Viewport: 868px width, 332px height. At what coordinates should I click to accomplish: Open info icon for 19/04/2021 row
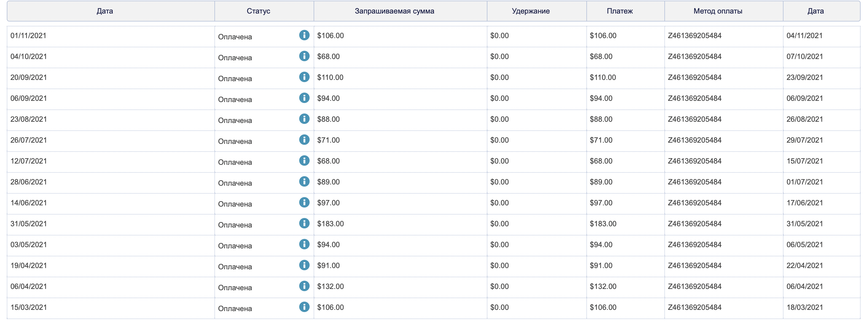point(304,265)
